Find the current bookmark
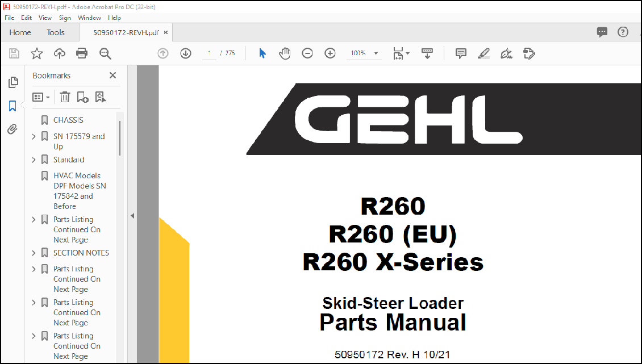 pyautogui.click(x=101, y=97)
